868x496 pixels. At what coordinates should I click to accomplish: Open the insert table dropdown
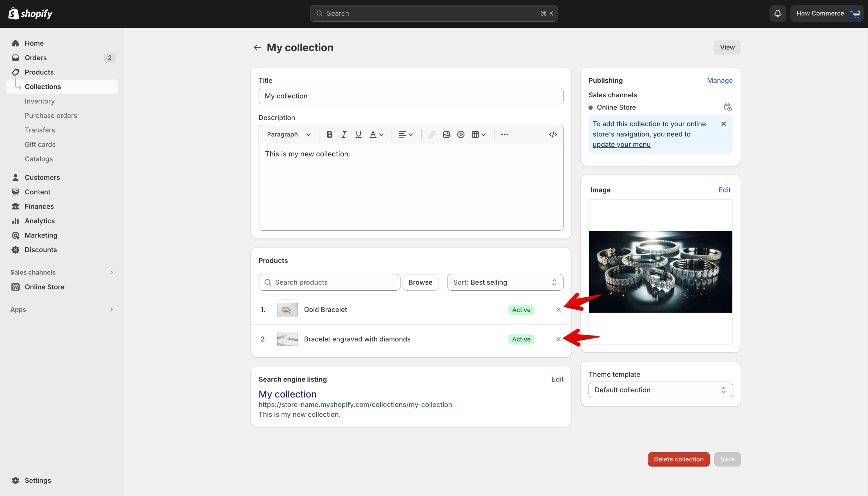pos(479,135)
